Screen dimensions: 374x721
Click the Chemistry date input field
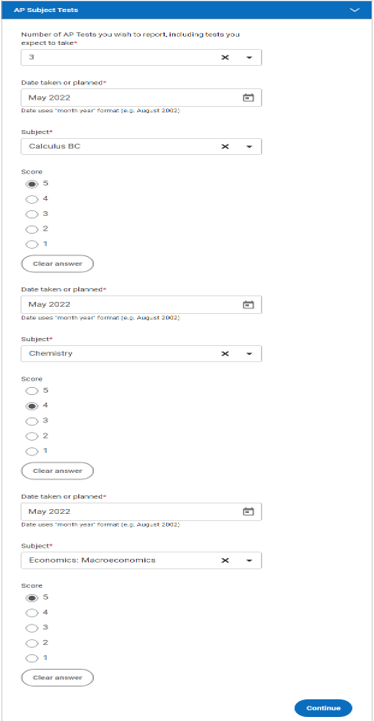pos(141,304)
